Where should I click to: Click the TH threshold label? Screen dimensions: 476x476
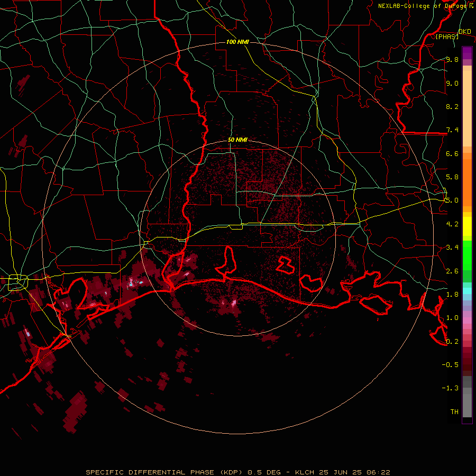(x=454, y=411)
